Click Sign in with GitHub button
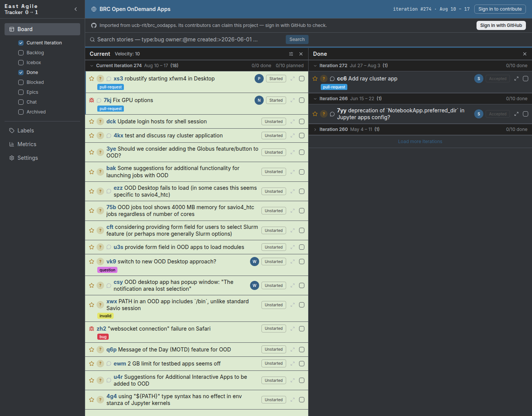 pos(501,25)
